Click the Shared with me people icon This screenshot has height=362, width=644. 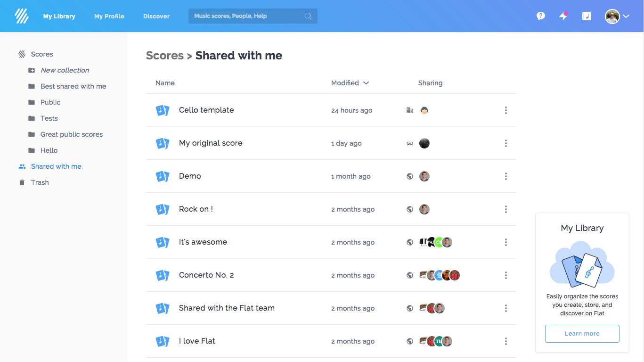point(22,166)
